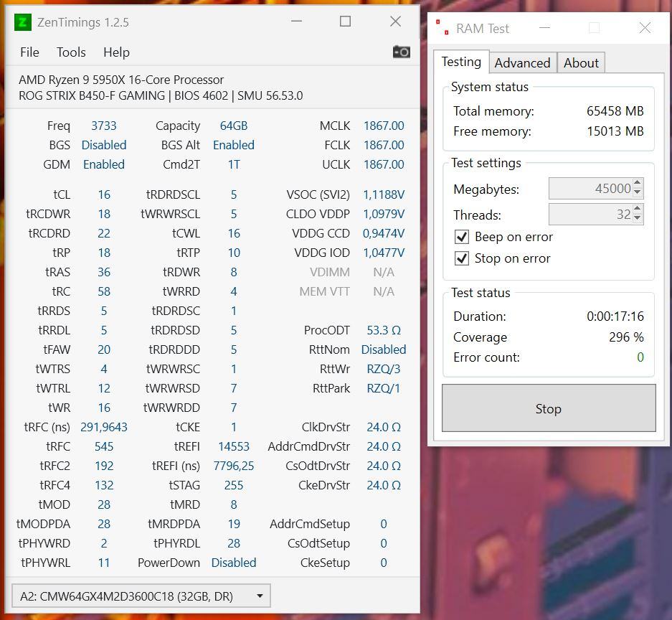Click the Free memory value 15013 MB
The height and width of the screenshot is (620, 672).
615,131
